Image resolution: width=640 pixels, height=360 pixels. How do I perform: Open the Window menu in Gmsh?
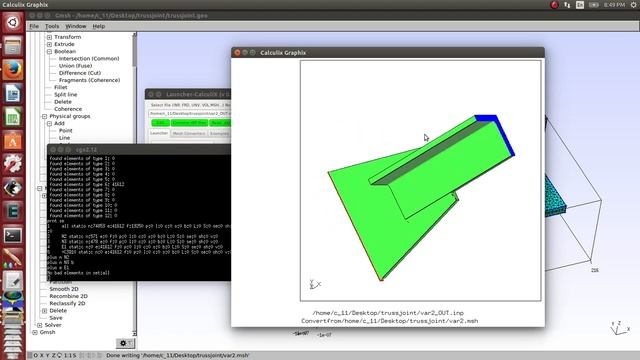click(x=76, y=26)
